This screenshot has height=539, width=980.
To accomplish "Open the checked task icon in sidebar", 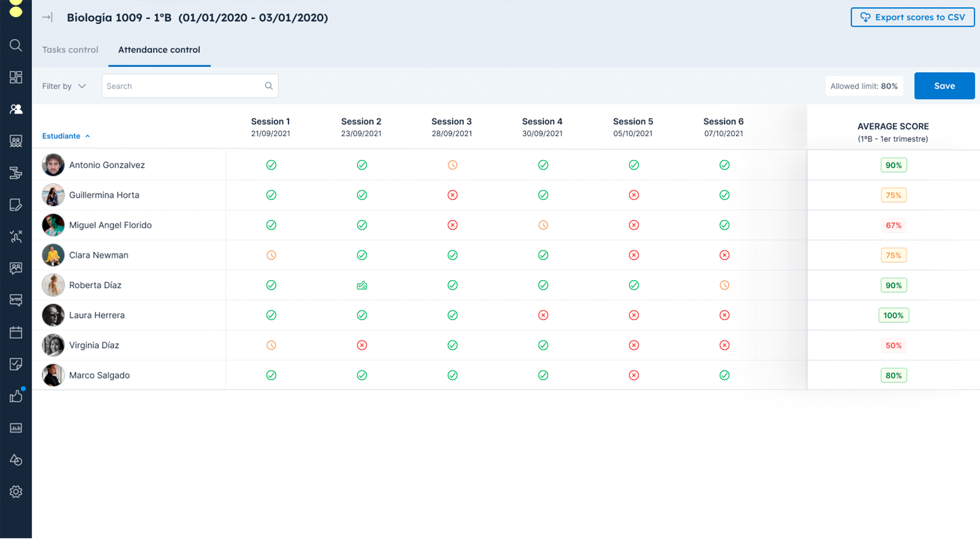I will pos(16,364).
